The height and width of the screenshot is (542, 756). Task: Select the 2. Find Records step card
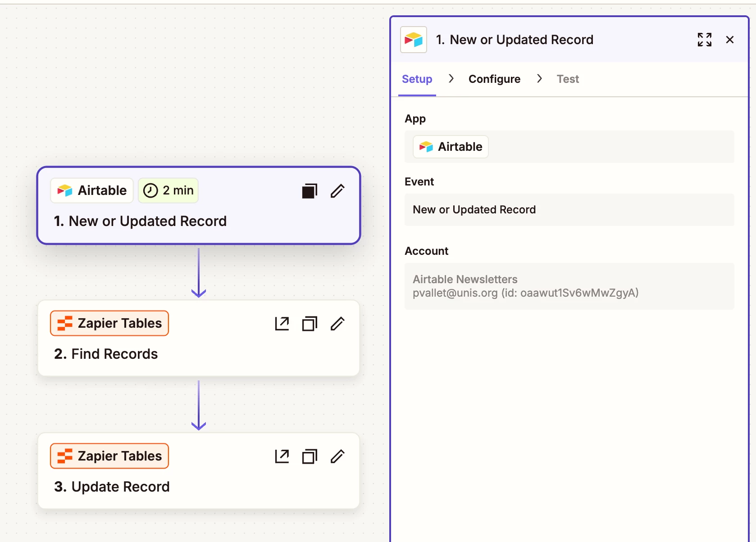pyautogui.click(x=199, y=338)
